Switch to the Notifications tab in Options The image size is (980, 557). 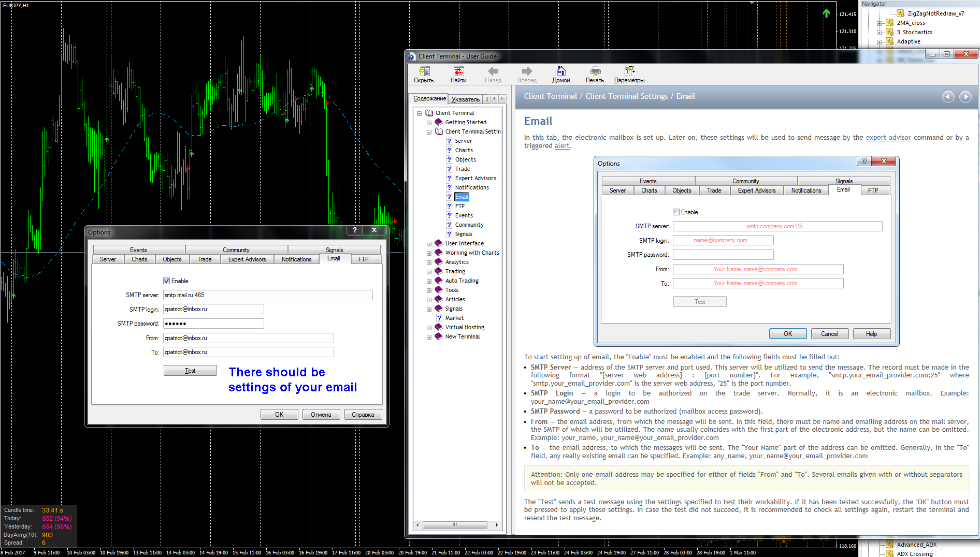tap(296, 259)
